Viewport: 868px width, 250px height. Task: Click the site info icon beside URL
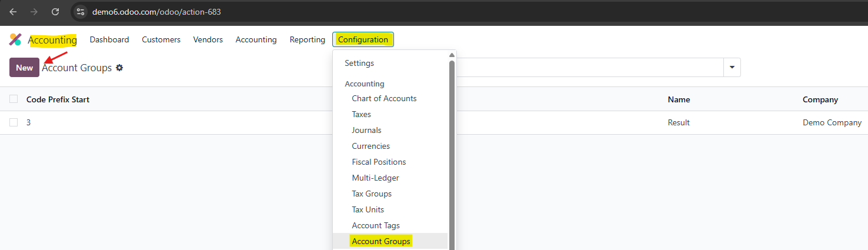coord(81,12)
